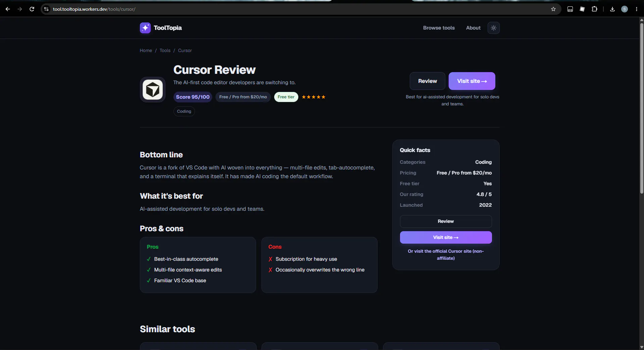
Task: Go to Home in the breadcrumb
Action: 146,50
